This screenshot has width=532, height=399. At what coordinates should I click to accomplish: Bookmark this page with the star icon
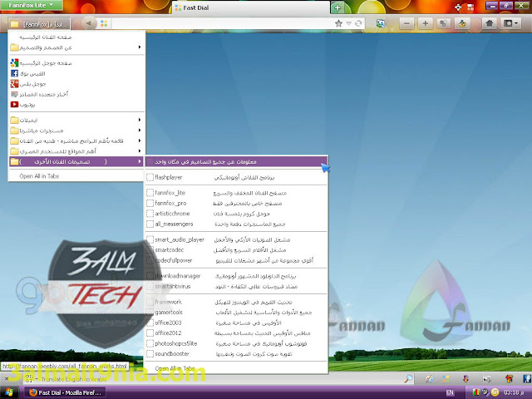tap(338, 23)
